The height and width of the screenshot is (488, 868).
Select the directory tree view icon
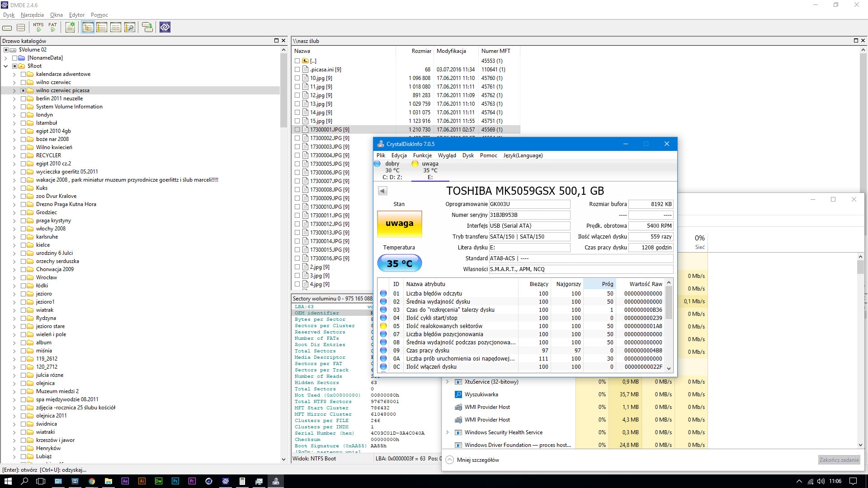(88, 28)
